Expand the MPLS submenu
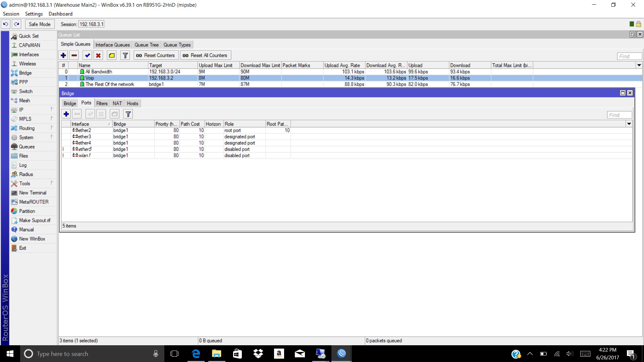644x362 pixels. pos(33,119)
